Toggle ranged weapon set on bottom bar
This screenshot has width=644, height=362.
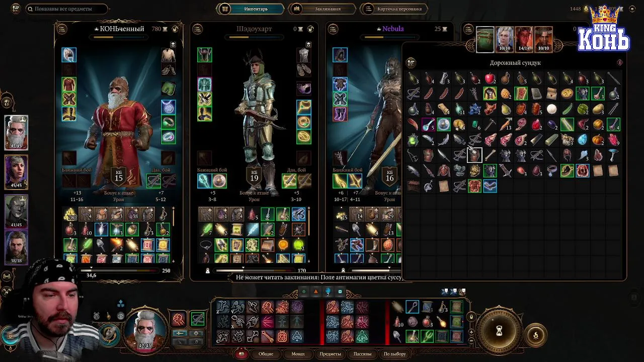[198, 319]
